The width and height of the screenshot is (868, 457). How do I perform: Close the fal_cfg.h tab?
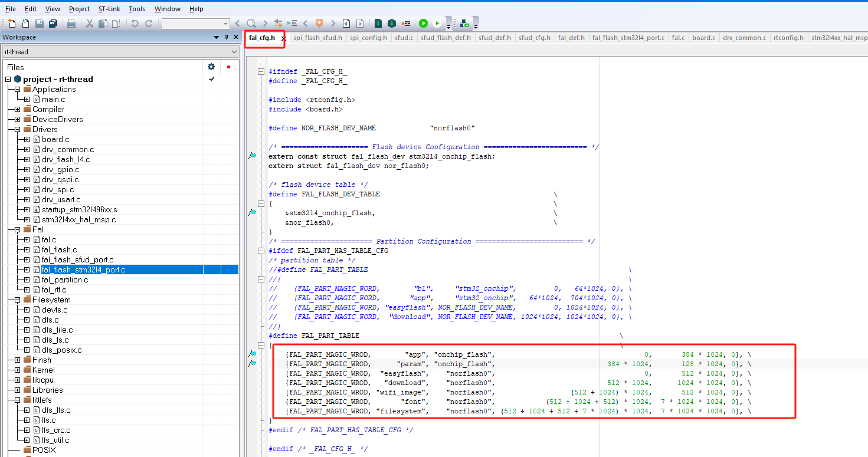coord(283,38)
